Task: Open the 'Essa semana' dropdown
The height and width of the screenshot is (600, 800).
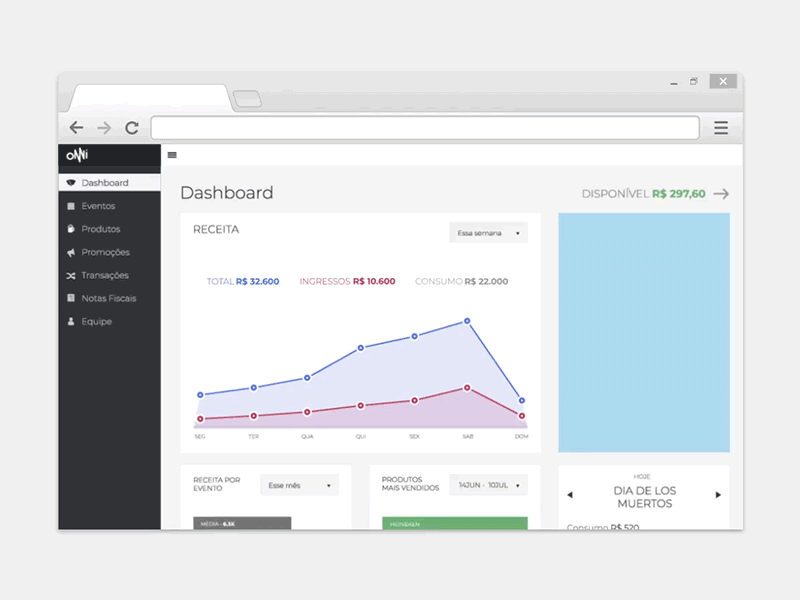Action: pyautogui.click(x=488, y=232)
